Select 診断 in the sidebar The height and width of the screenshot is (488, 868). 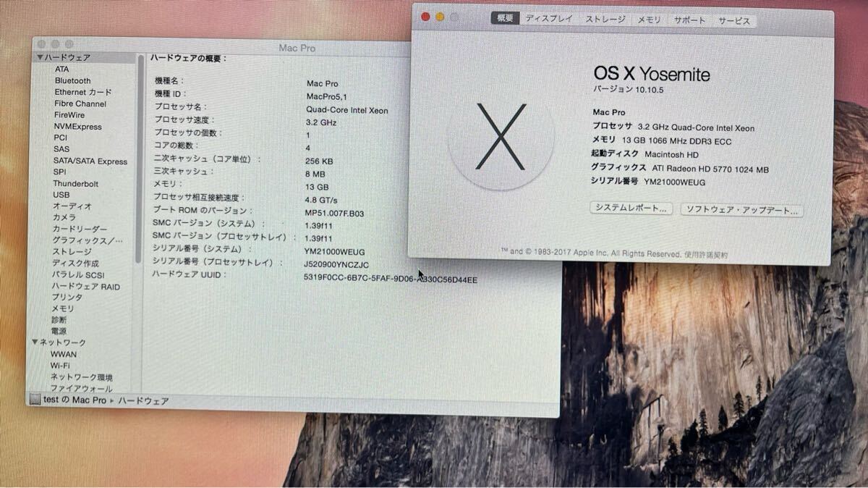pos(59,320)
